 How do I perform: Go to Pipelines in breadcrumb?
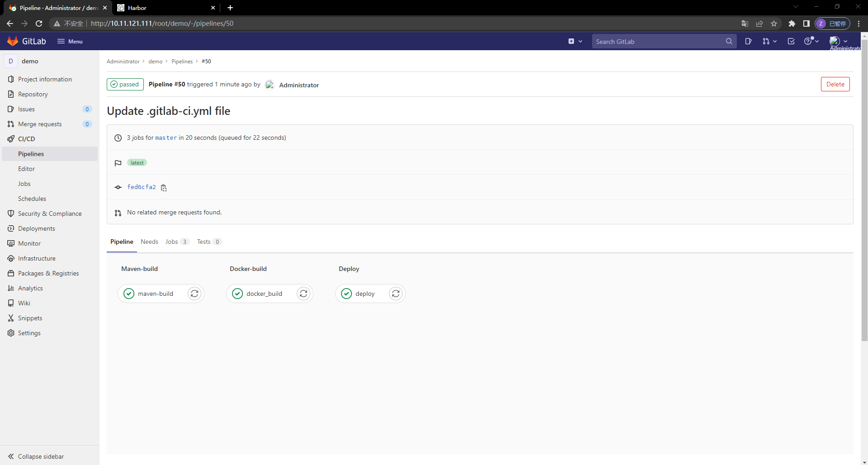182,62
